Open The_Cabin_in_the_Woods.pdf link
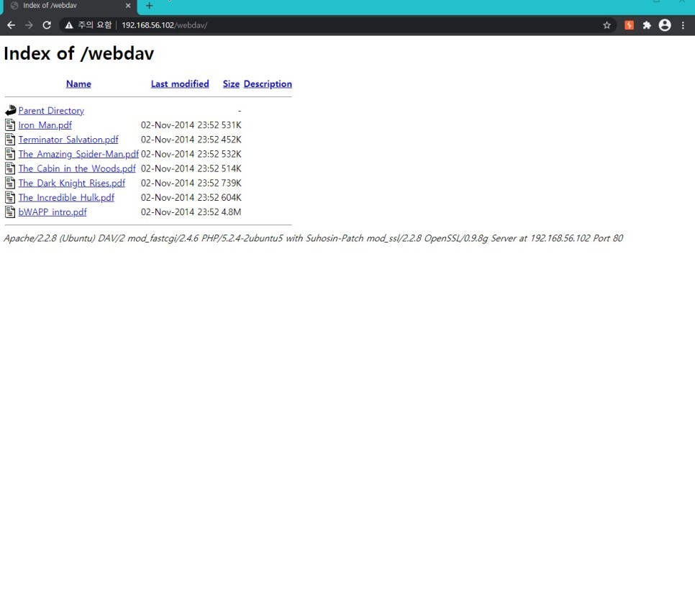695x616 pixels. coord(77,168)
